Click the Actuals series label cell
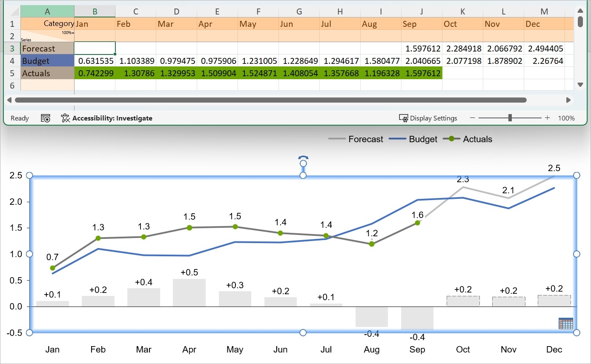This screenshot has width=591, height=364. click(47, 73)
